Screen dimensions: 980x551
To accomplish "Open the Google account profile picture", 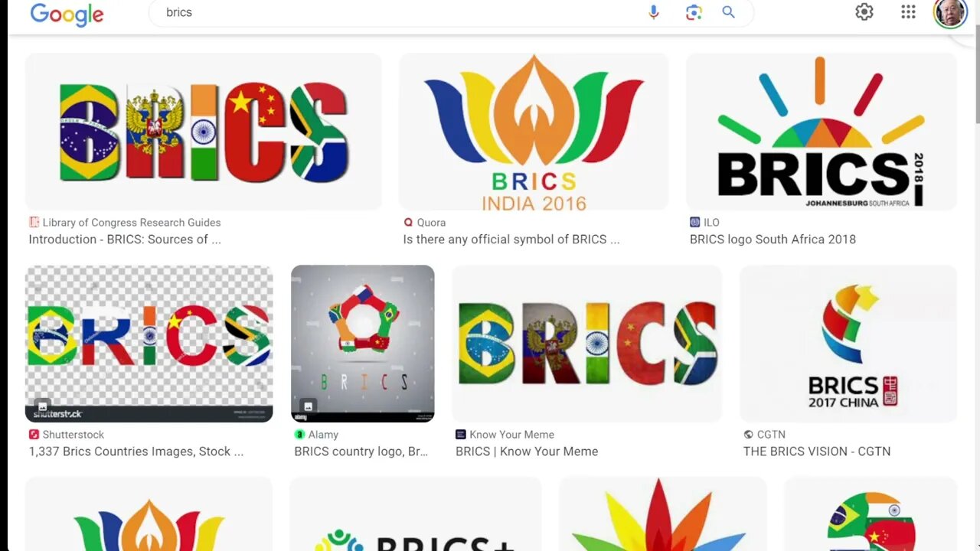I will click(950, 12).
